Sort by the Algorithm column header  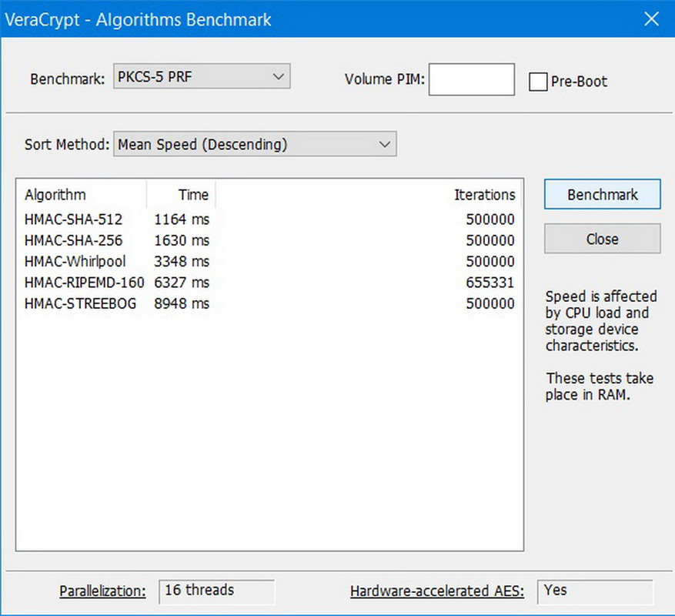click(82, 195)
